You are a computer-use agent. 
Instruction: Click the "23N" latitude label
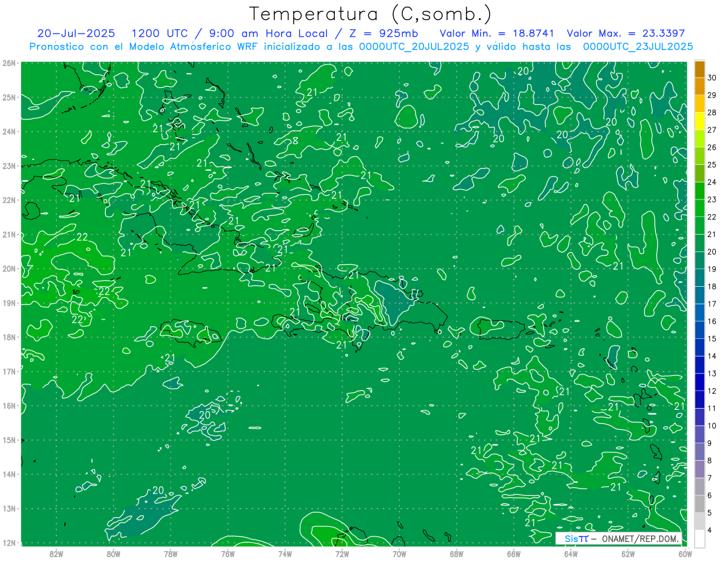[x=8, y=166]
